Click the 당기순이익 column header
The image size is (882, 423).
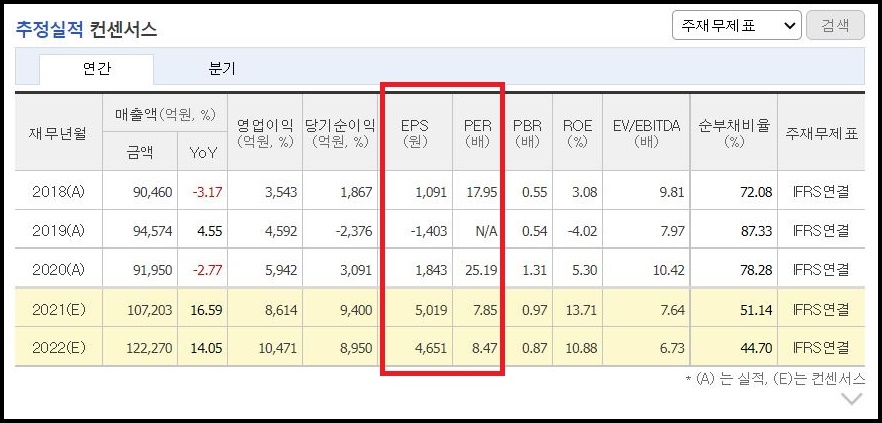[340, 133]
